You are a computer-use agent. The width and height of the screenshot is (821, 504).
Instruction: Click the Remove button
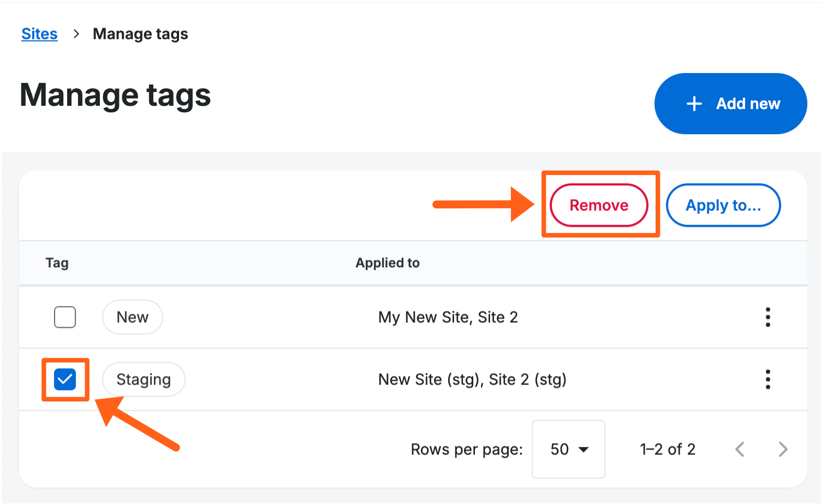click(x=598, y=205)
